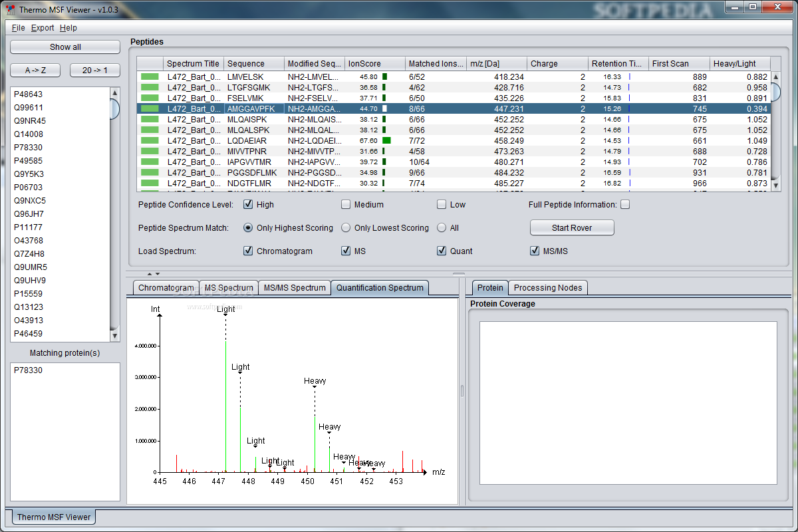Click m/z value 458.249
The image size is (798, 532).
point(509,140)
